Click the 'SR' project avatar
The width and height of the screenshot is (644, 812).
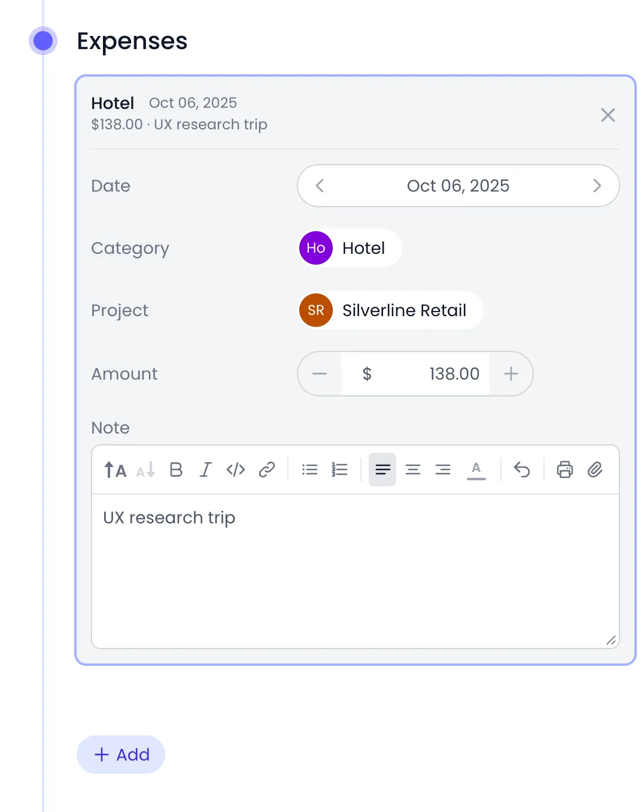coord(316,310)
